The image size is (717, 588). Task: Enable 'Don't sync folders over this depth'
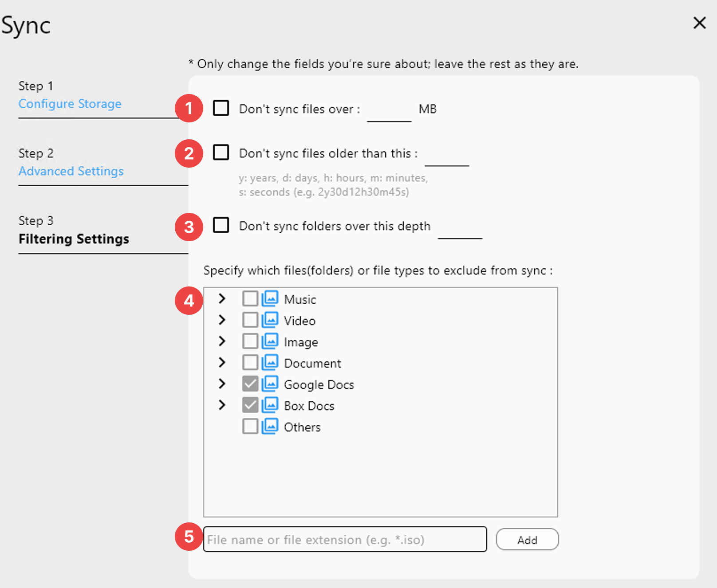pos(221,225)
